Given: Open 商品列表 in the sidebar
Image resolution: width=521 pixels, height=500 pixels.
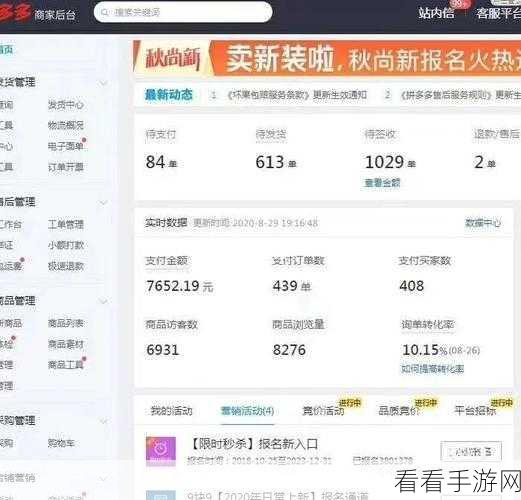Looking at the screenshot, I should click(x=66, y=323).
